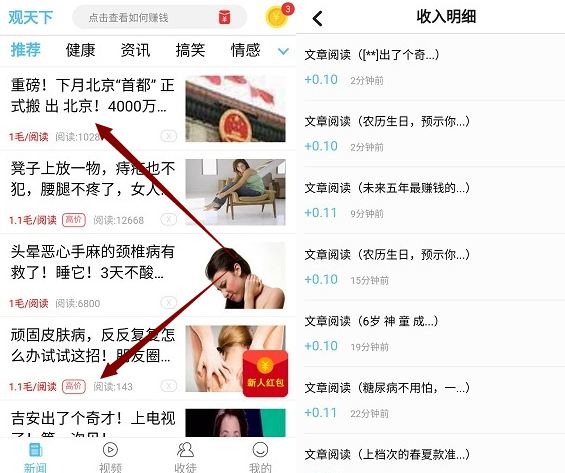This screenshot has height=473, width=565.
Task: Select the 情感 category tab
Action: (245, 50)
